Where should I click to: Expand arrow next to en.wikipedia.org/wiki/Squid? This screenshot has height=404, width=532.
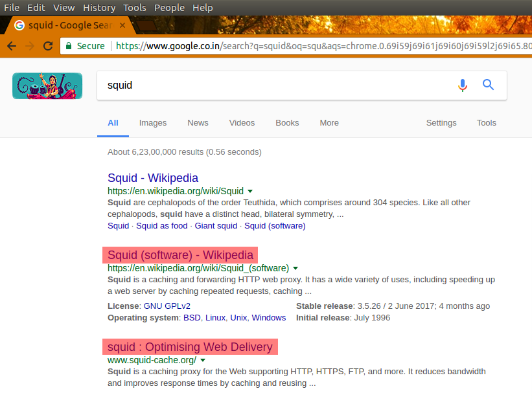[250, 191]
